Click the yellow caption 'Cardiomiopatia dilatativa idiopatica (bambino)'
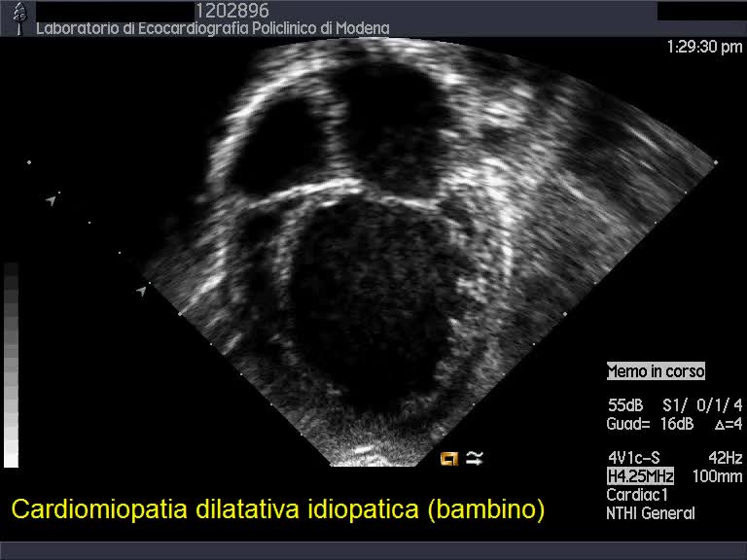 [278, 509]
